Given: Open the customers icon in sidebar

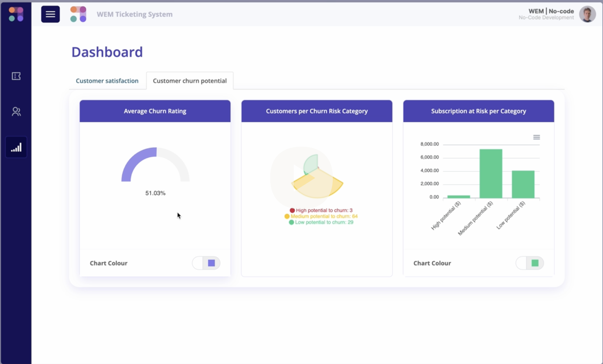Looking at the screenshot, I should pyautogui.click(x=16, y=112).
